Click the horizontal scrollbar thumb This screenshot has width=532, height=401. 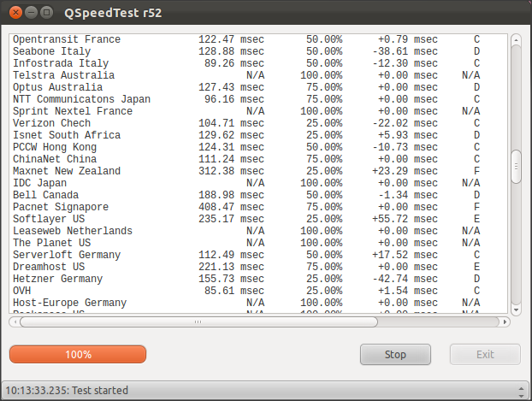point(198,321)
